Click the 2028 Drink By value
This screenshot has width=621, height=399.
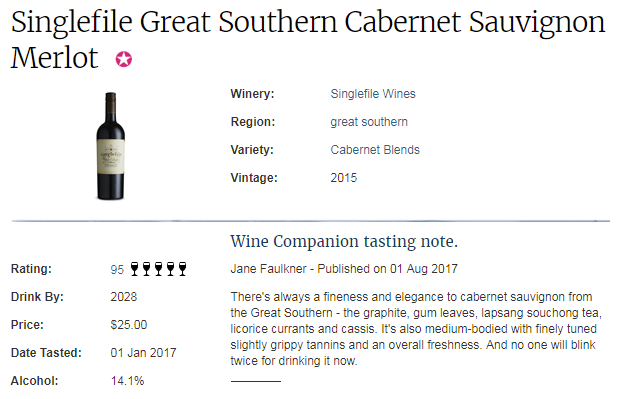pos(124,297)
